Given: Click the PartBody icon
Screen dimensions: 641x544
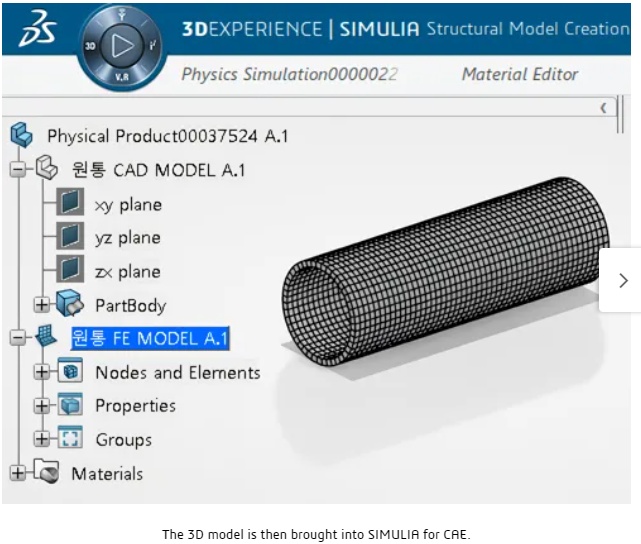Looking at the screenshot, I should coord(70,303).
